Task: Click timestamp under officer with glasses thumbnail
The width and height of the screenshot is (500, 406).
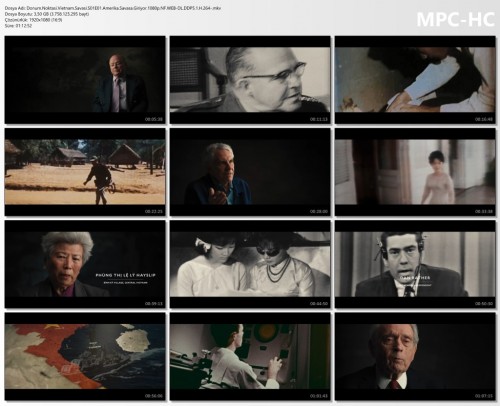Action: (319, 119)
